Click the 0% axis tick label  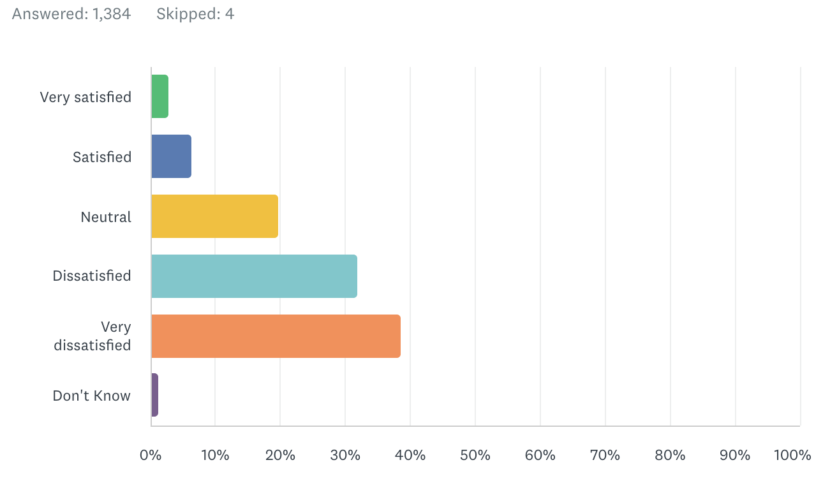tap(151, 455)
